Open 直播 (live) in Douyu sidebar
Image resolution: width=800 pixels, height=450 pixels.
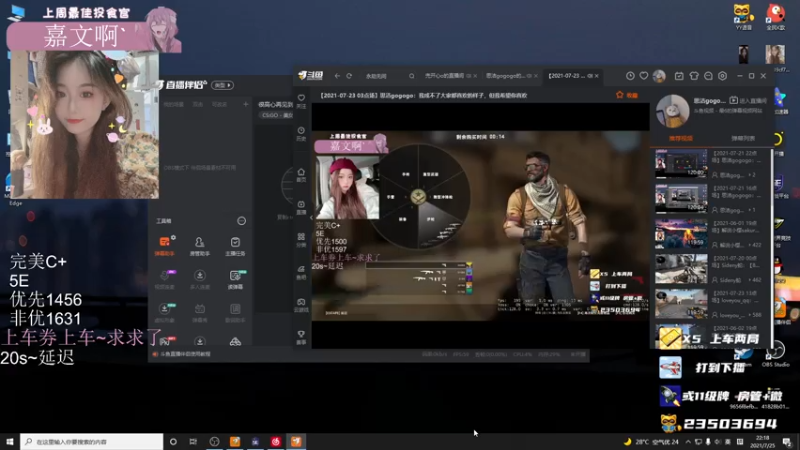pyautogui.click(x=302, y=207)
